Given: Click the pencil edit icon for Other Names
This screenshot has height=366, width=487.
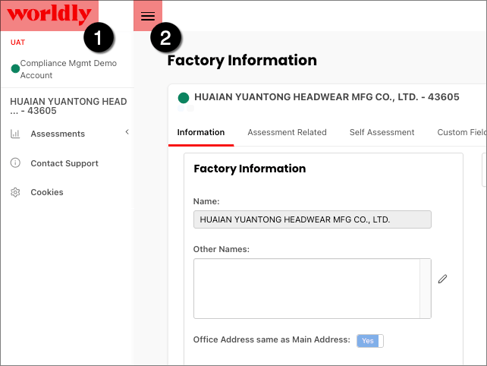Looking at the screenshot, I should [442, 279].
